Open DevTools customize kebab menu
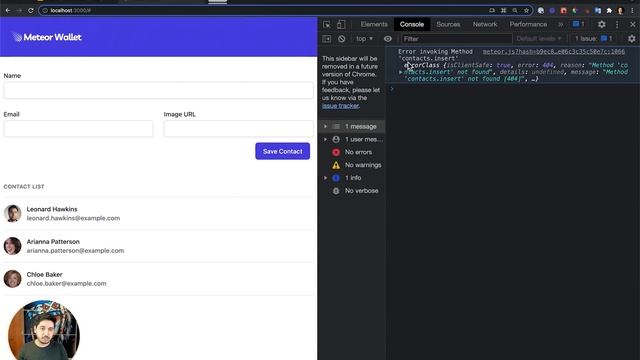The width and height of the screenshot is (640, 360). coord(617,24)
